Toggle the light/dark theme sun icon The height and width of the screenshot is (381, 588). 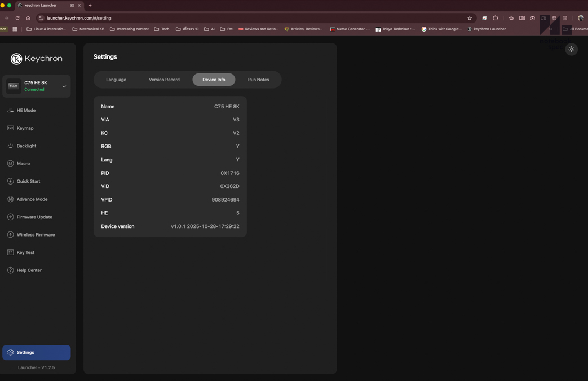coord(571,50)
